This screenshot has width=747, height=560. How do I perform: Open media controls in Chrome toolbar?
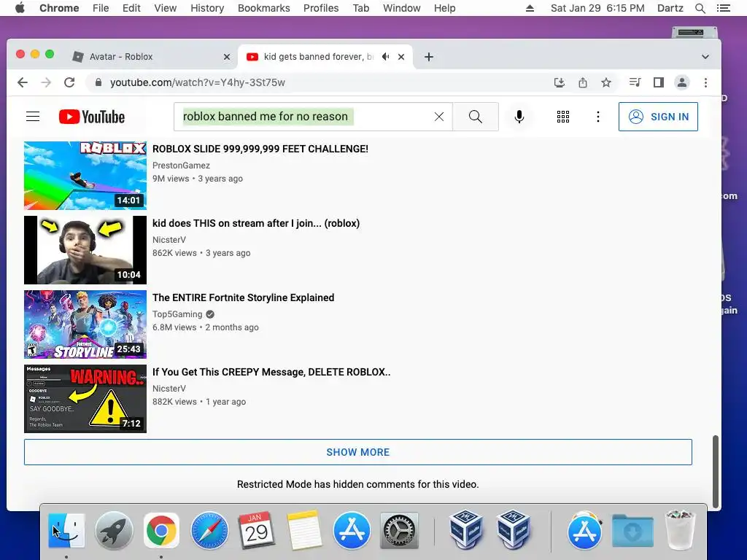635,82
